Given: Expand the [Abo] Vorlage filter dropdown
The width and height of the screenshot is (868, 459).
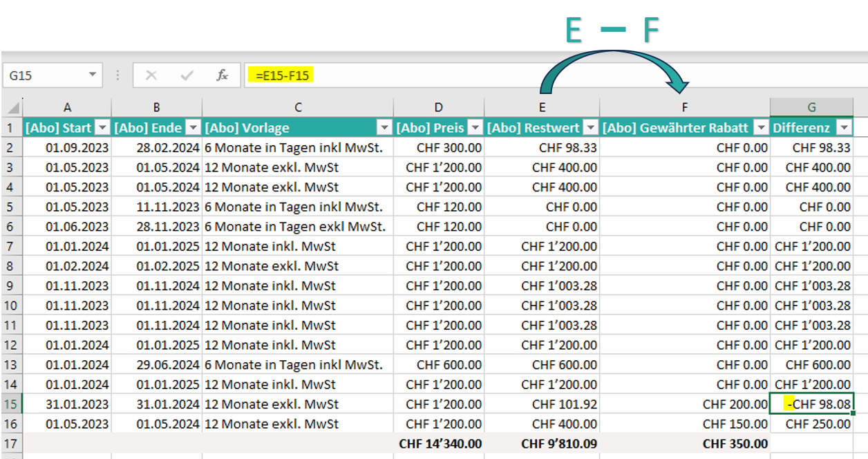Looking at the screenshot, I should 384,127.
